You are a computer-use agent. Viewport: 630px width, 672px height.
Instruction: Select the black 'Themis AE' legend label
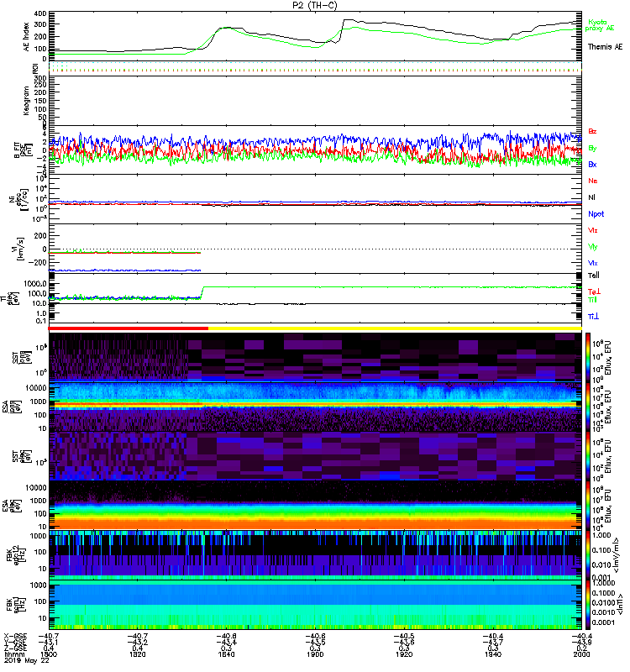pos(605,47)
